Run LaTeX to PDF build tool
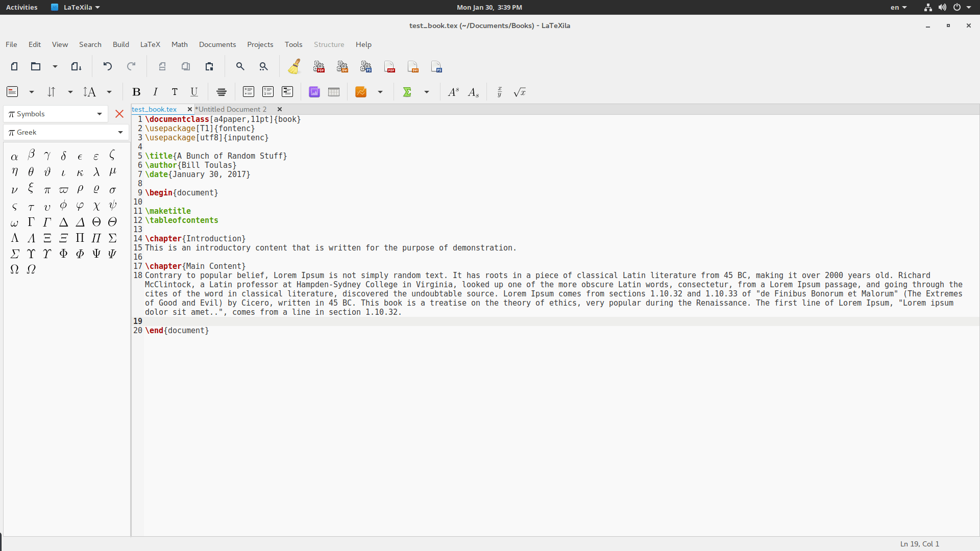980x551 pixels. 319,67
